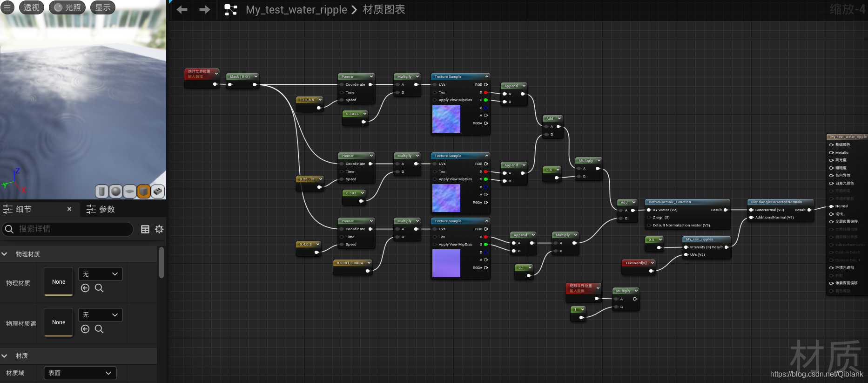868x383 pixels.
Task: Click the bottom Texture Sample purple preview
Action: (x=446, y=263)
